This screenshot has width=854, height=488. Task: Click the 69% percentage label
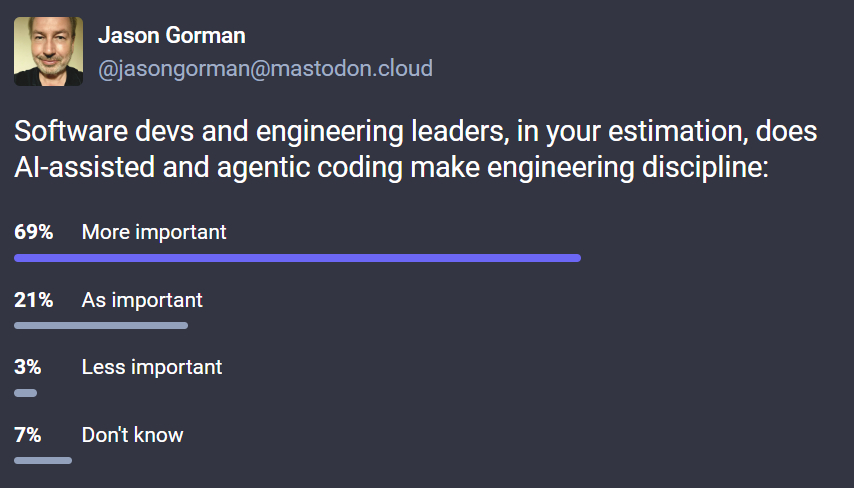tap(33, 232)
